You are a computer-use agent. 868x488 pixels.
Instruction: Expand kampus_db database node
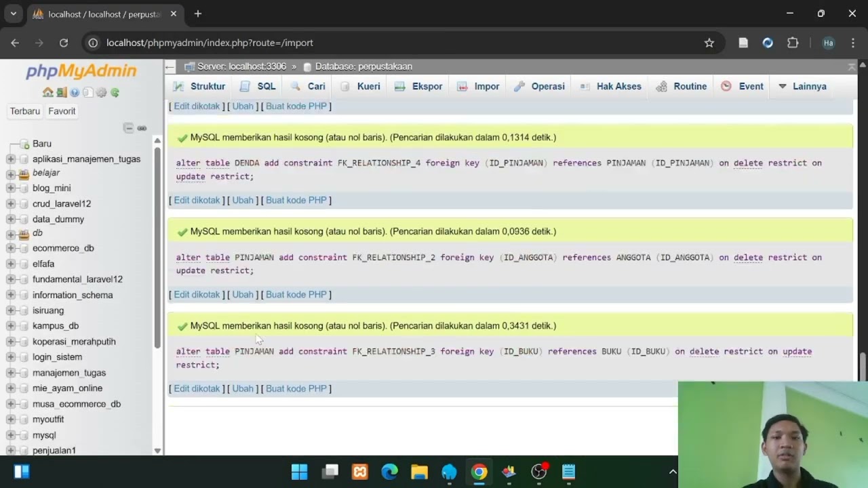coord(11,326)
